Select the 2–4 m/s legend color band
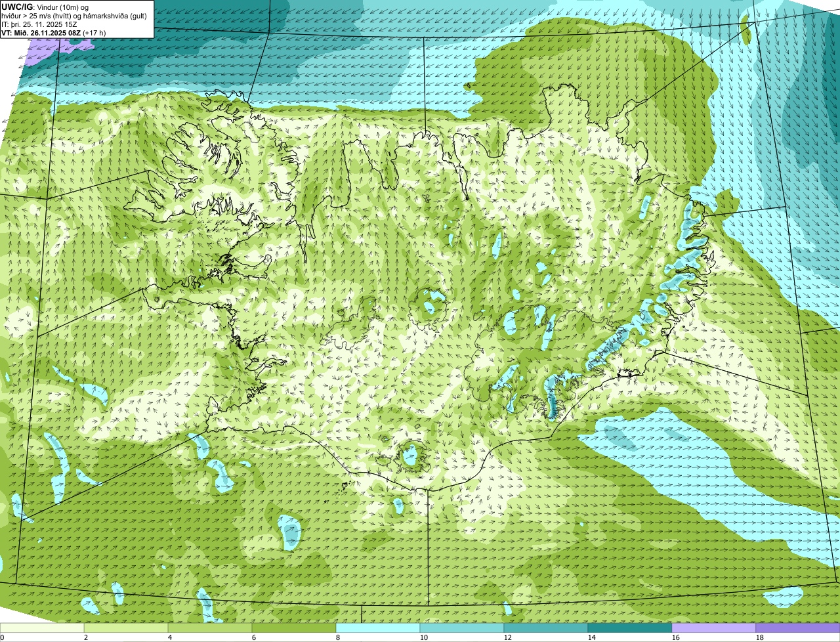This screenshot has width=840, height=642. click(x=126, y=628)
